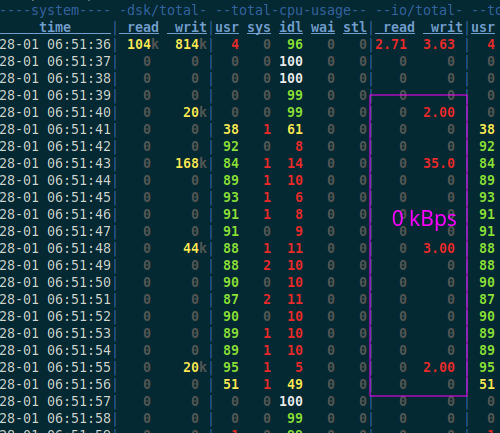
Task: Click the 'sys' column header
Action: (259, 27)
